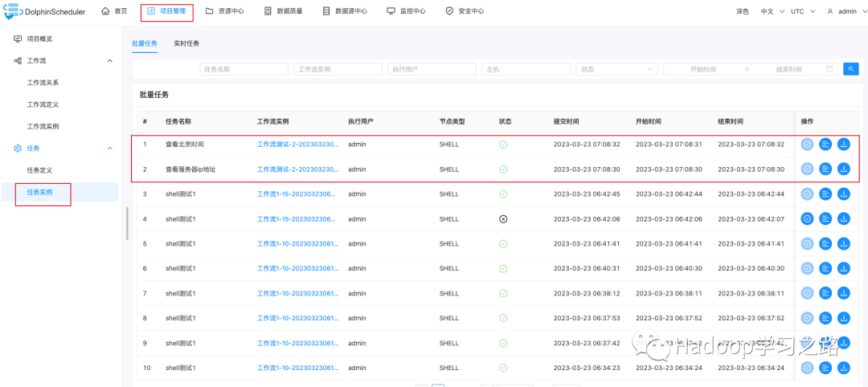The height and width of the screenshot is (387, 868).
Task: Click force-success icon on failed row 4
Action: [807, 219]
